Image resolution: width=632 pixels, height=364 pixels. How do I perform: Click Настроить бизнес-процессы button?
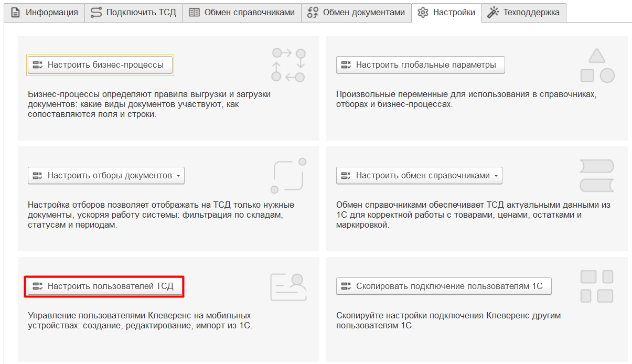point(100,65)
